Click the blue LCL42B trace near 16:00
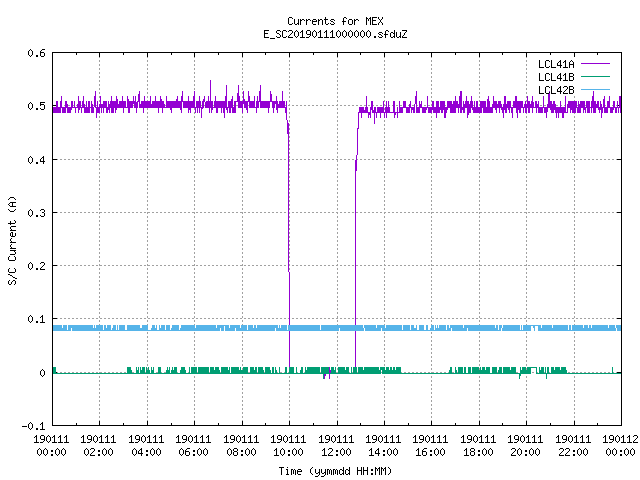640x480 pixels. (431, 328)
